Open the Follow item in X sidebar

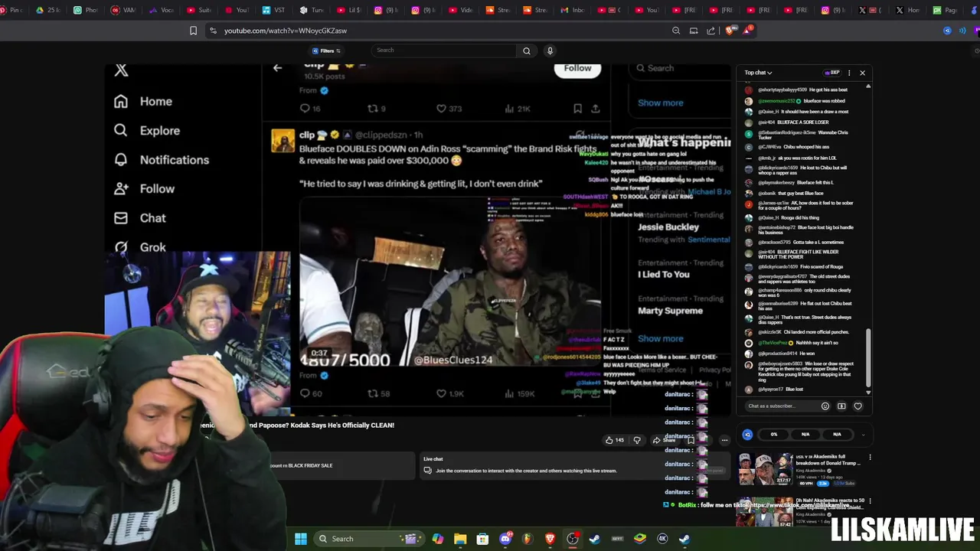click(144, 189)
